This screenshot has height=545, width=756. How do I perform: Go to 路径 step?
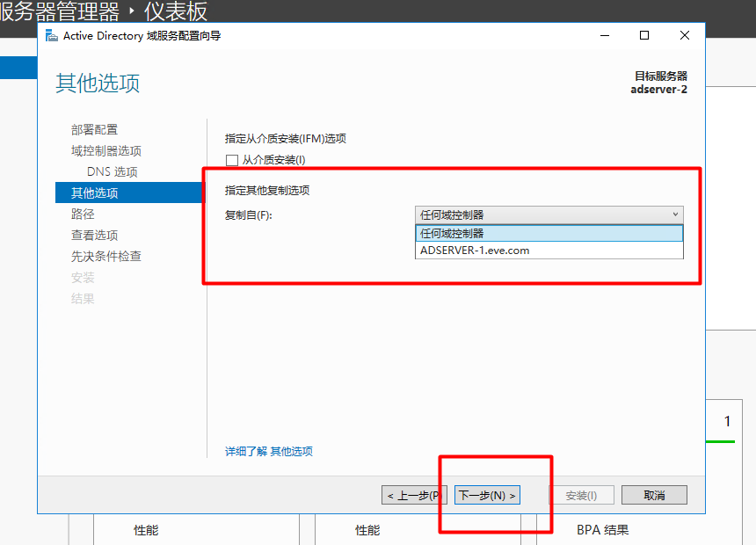(83, 214)
